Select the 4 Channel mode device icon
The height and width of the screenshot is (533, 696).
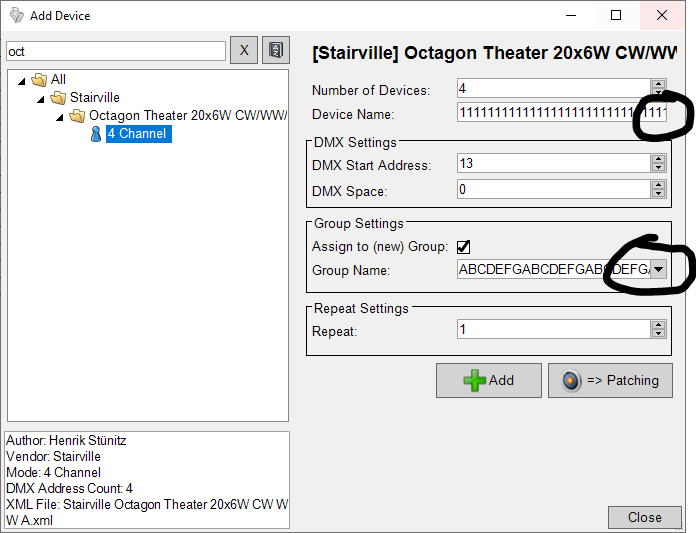96,134
